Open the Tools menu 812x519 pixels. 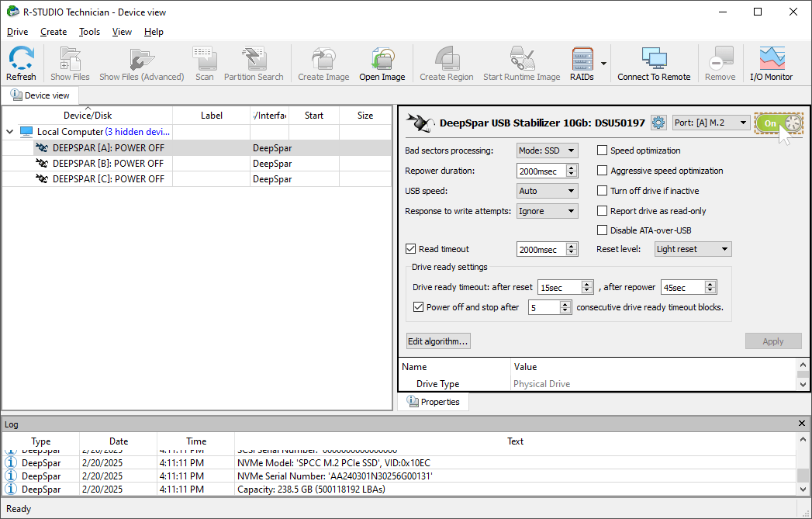89,32
